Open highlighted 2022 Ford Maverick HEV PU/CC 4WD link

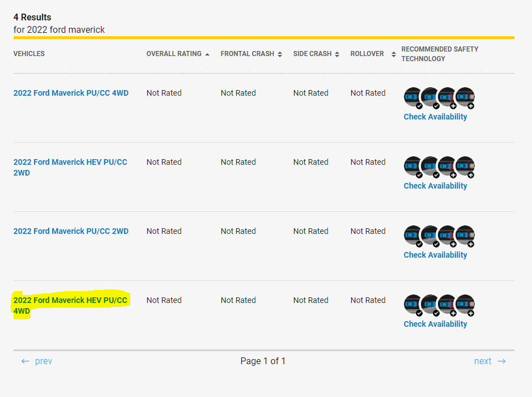[x=70, y=305]
